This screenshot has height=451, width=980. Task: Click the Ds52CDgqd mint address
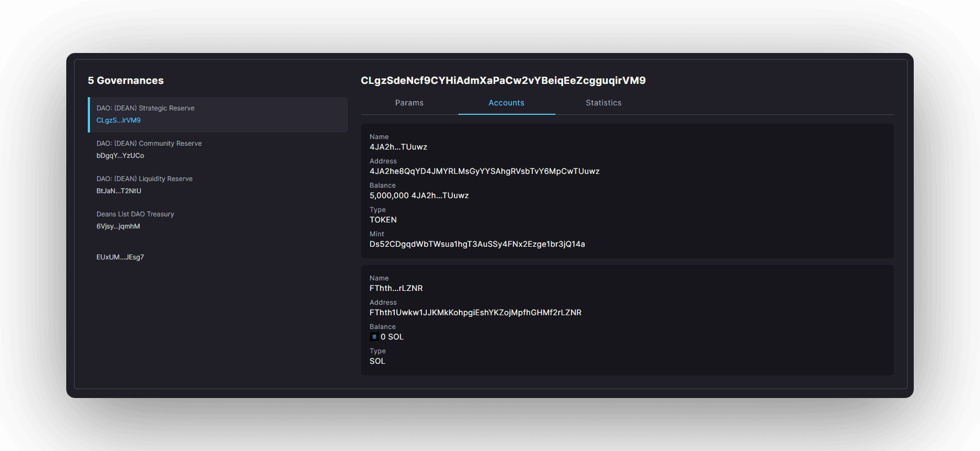tap(477, 244)
